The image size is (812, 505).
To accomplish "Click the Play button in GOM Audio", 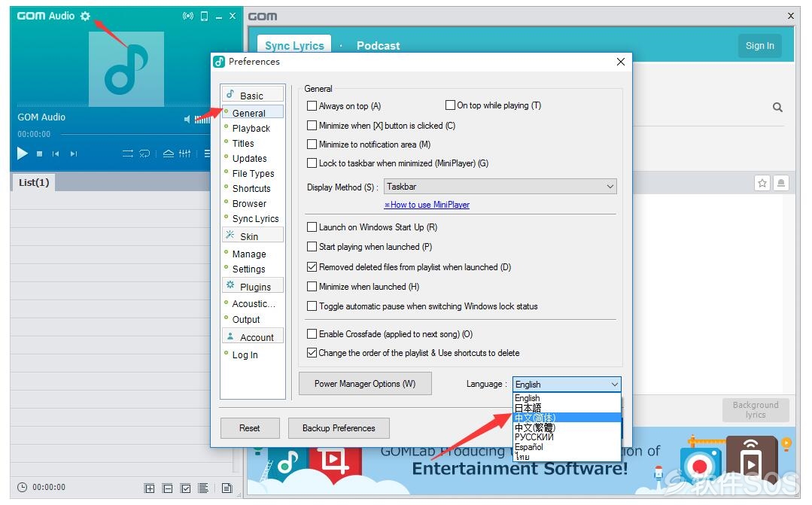I will 23,154.
